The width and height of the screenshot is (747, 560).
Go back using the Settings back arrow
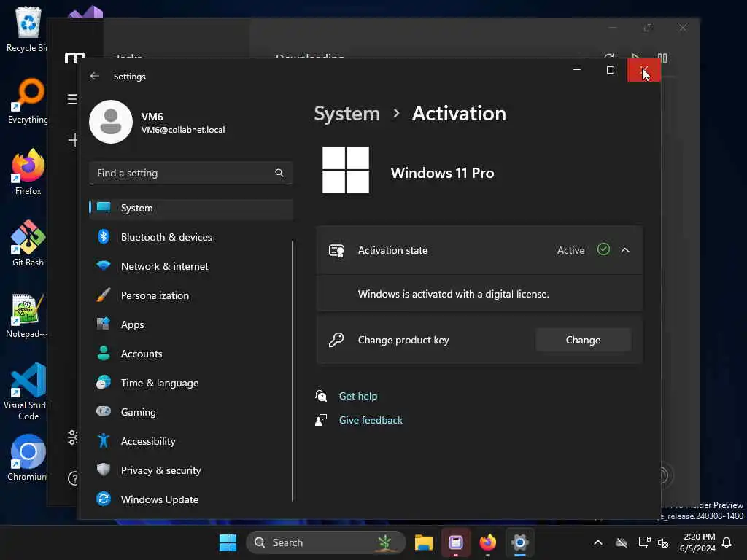click(x=94, y=76)
